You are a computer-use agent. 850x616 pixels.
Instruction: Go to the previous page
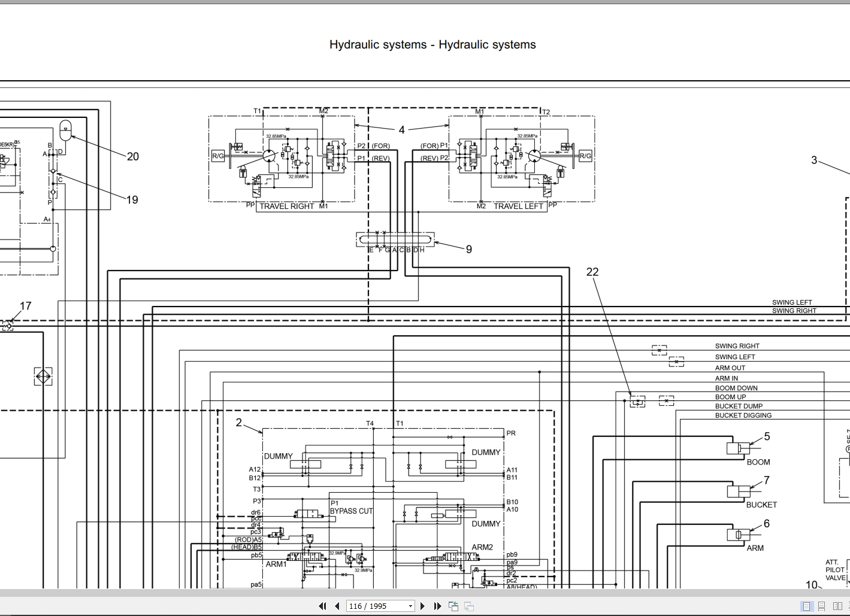(337, 606)
